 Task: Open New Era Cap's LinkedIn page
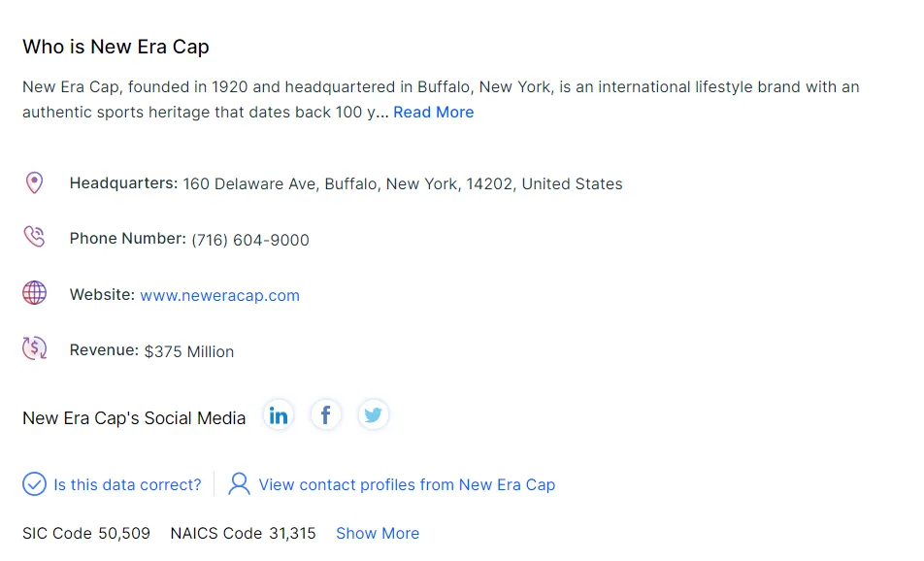[x=279, y=416]
